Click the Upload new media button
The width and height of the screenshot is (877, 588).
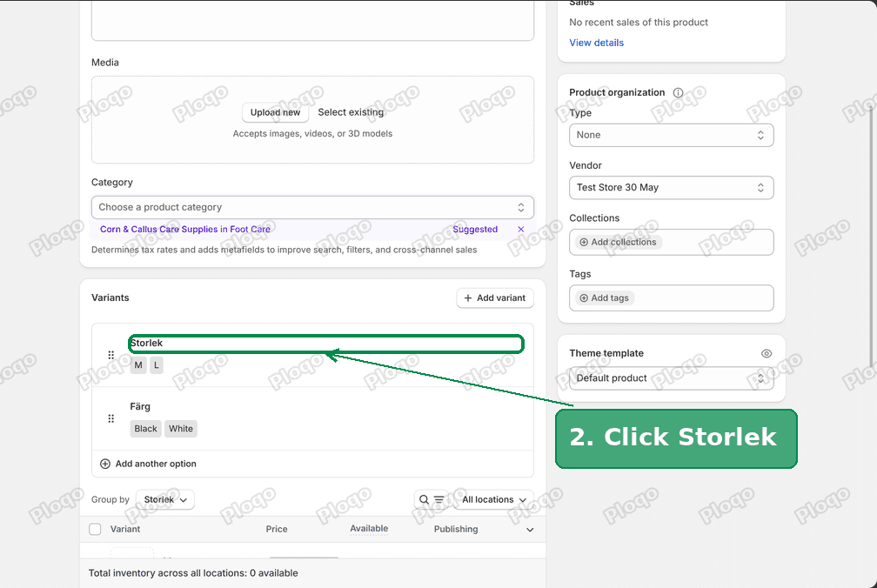(275, 112)
